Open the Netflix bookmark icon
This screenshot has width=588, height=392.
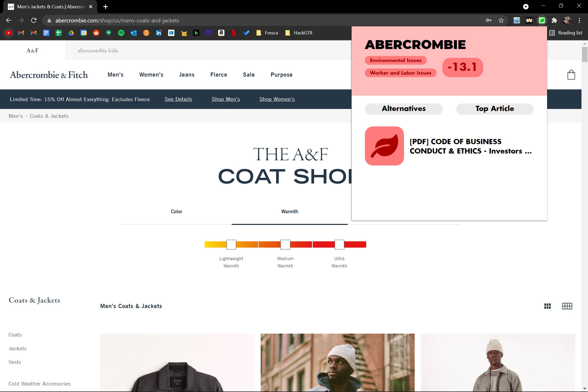click(234, 33)
